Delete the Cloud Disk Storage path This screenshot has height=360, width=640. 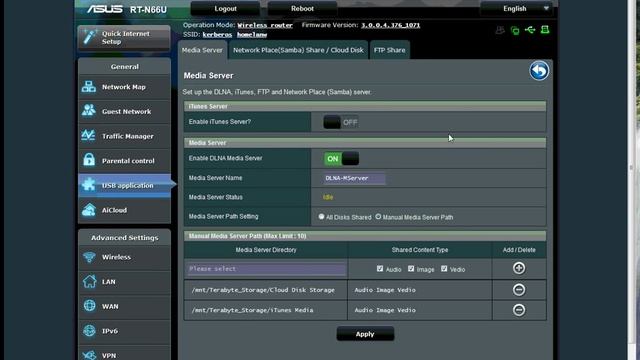tap(519, 289)
